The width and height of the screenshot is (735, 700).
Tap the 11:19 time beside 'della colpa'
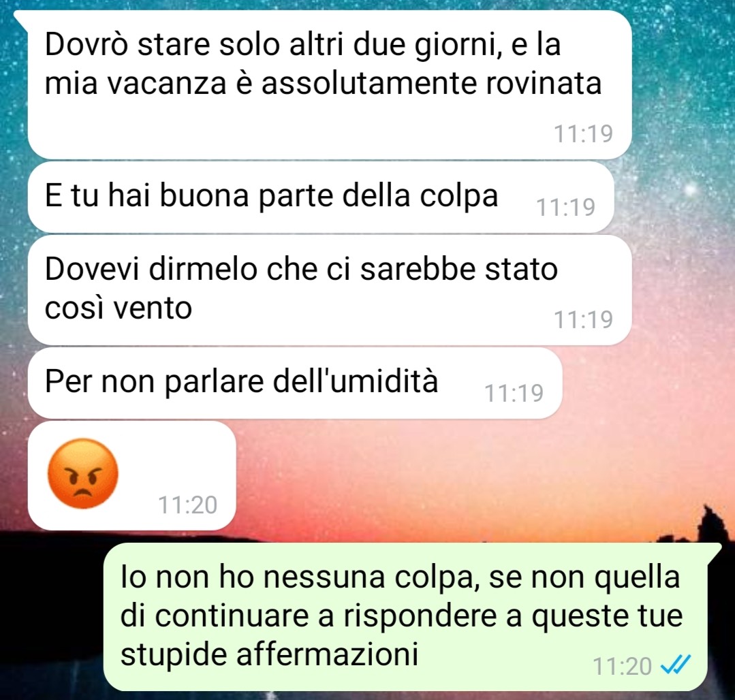[x=565, y=207]
